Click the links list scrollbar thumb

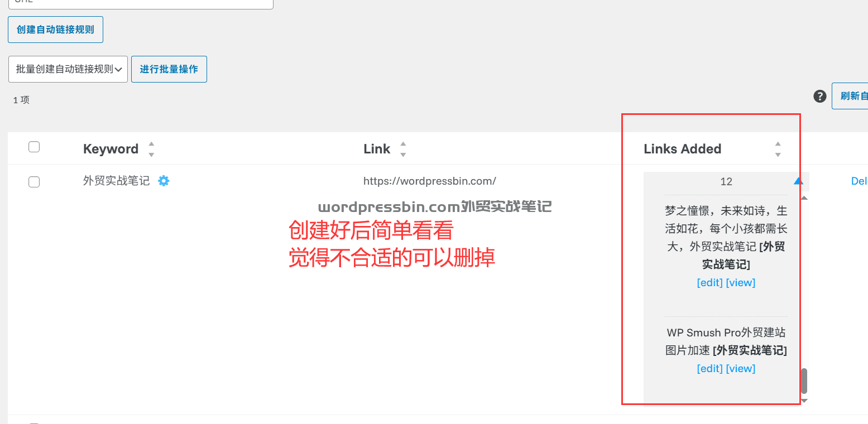point(804,381)
